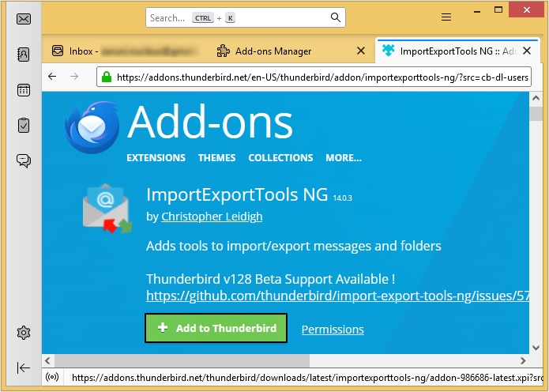Click the vertical scrollbar down arrow
The height and width of the screenshot is (392, 549).
click(536, 348)
